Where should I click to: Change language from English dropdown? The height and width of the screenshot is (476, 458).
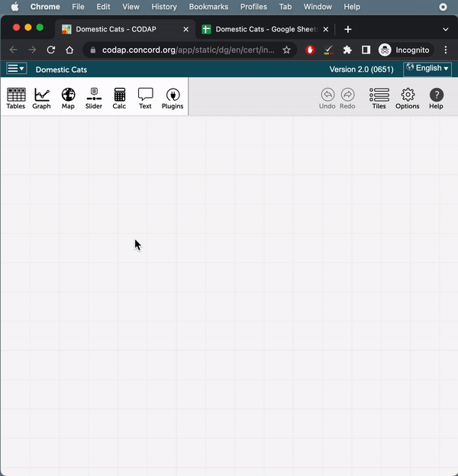point(427,69)
